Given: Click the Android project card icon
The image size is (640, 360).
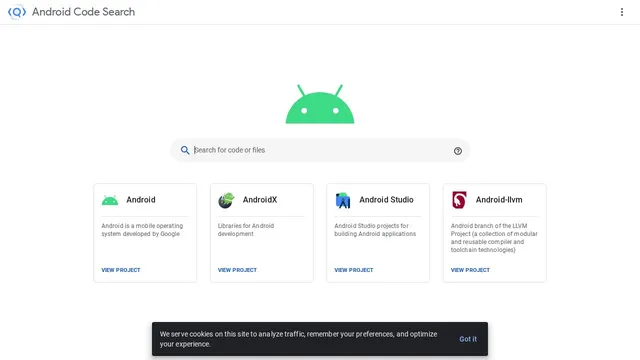Looking at the screenshot, I should tap(110, 200).
